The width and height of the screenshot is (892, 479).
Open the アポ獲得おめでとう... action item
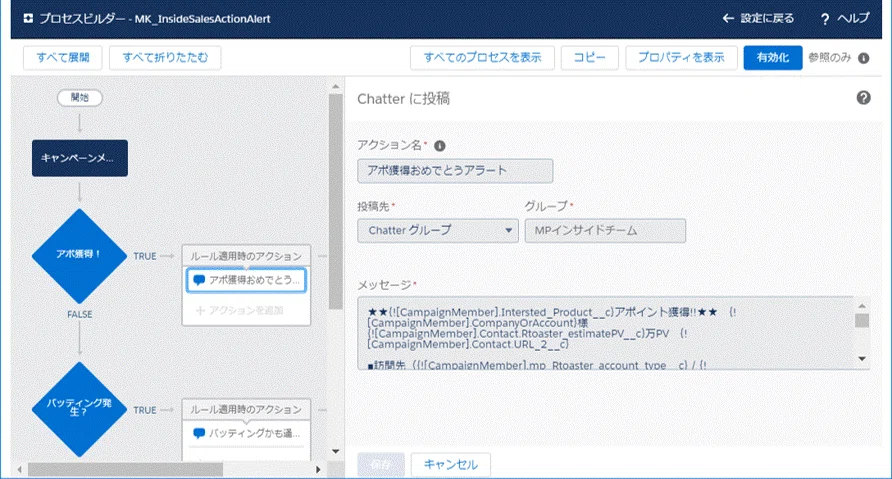(x=246, y=280)
